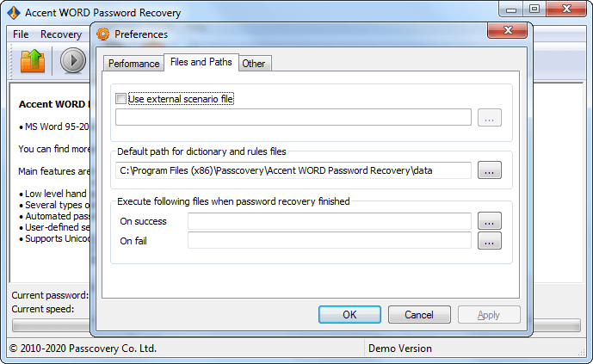The width and height of the screenshot is (593, 364).
Task: Open the Recovery menu
Action: pos(61,34)
